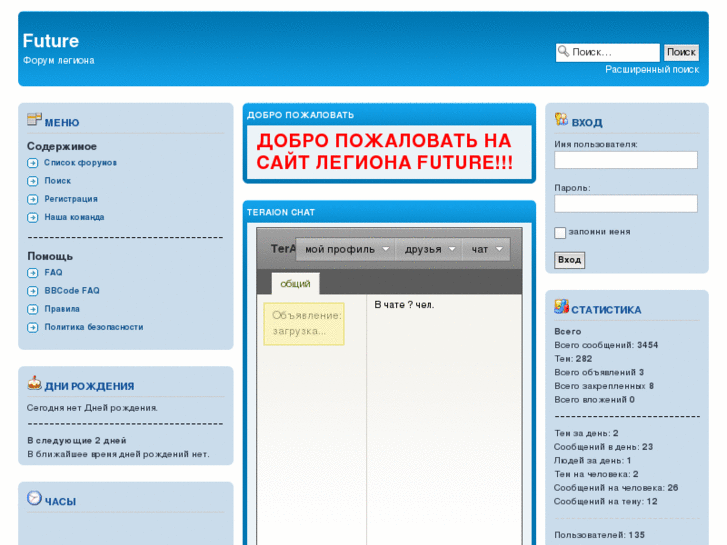Click the keys icon beside ВХОД
The image size is (727, 545).
coord(561,119)
